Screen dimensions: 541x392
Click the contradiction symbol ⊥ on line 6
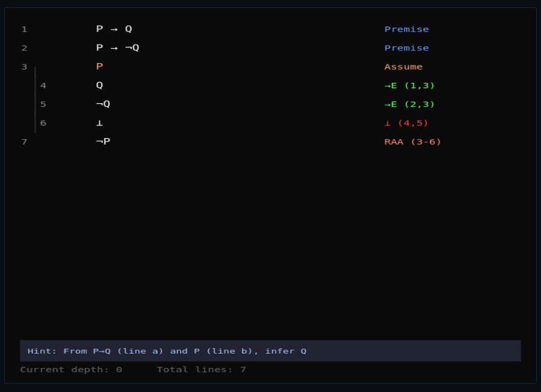(98, 122)
